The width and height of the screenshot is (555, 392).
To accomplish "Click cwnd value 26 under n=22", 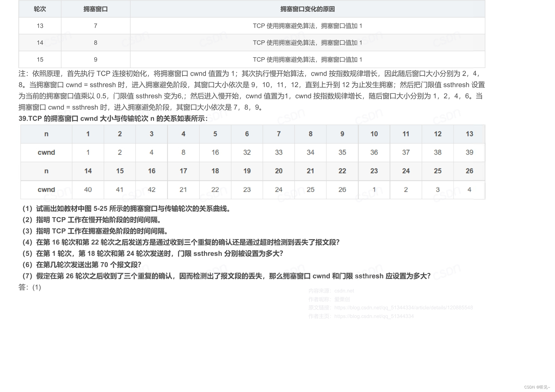I will point(342,190).
